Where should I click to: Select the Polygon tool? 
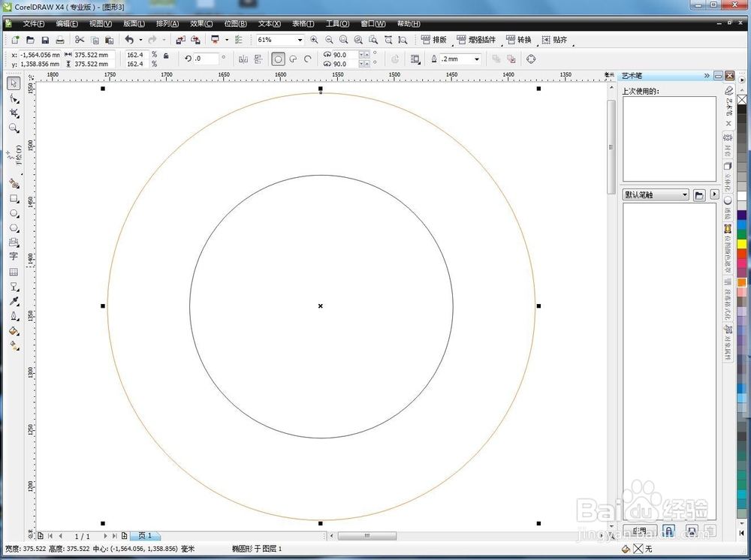click(14, 228)
